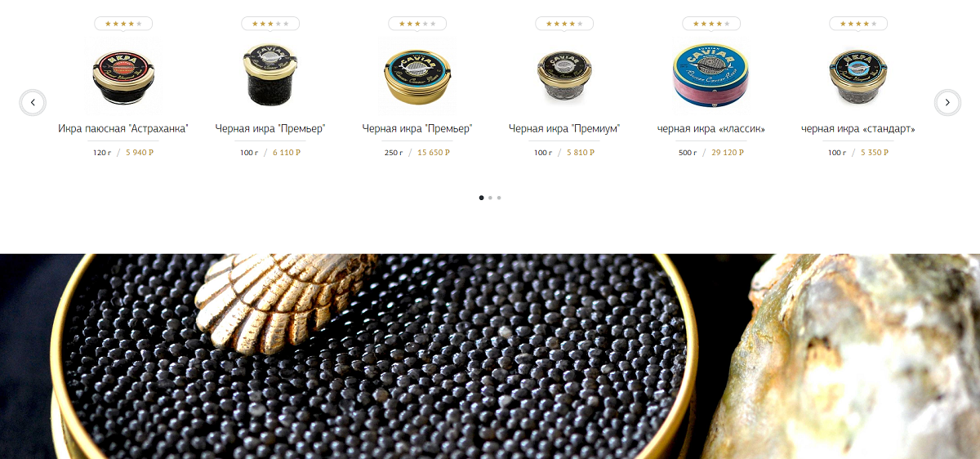Viewport: 980px width, 459px height.
Task: Open the star rating above Икра паюсная "Астраханка"
Action: click(123, 24)
